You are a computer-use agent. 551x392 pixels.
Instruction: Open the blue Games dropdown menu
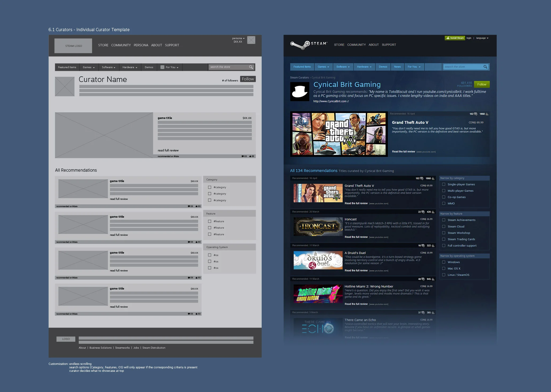point(323,67)
